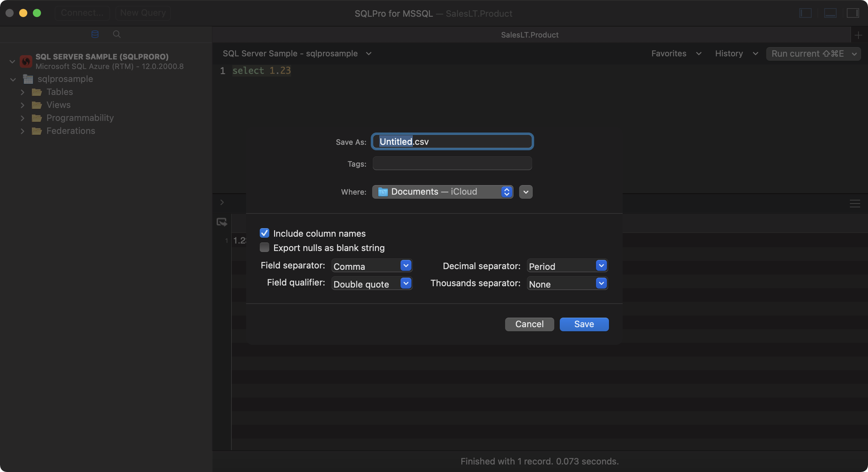
Task: Expand the Federations folder
Action: click(x=23, y=131)
